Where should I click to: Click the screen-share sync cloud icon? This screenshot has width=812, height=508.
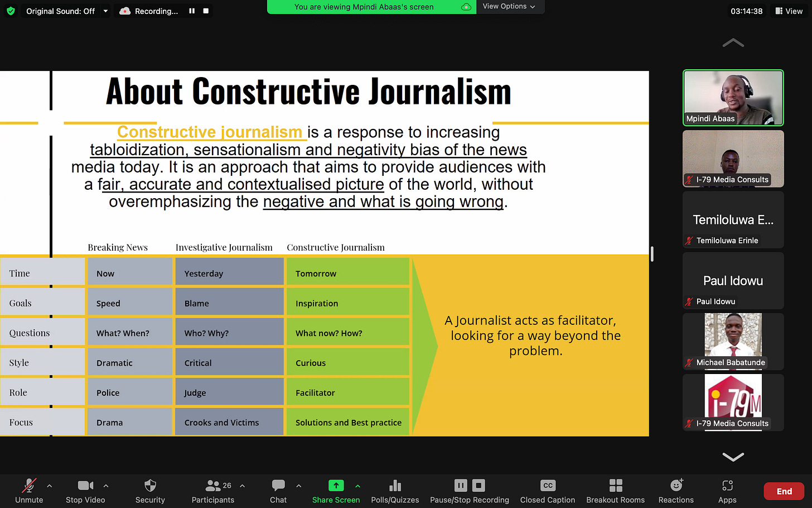(x=466, y=7)
